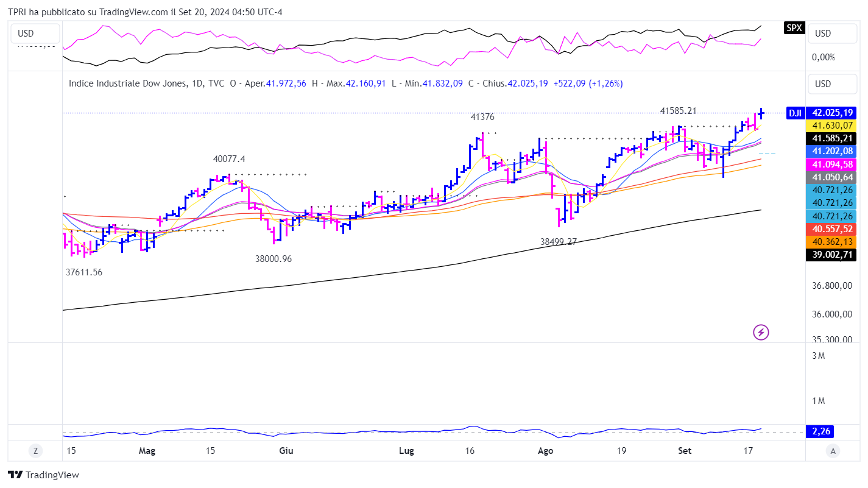Click the 41585.21 high annotation on chart
Screen dimensions: 868x488
pyautogui.click(x=679, y=111)
